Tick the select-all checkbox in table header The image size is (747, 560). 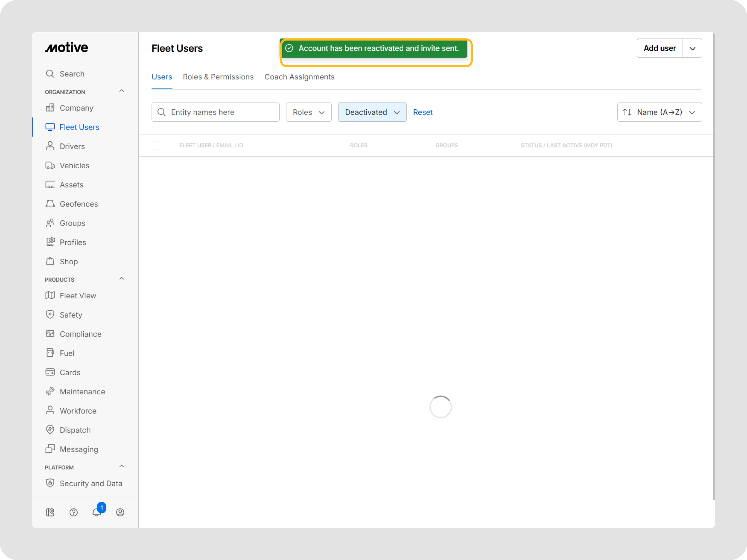click(x=157, y=146)
